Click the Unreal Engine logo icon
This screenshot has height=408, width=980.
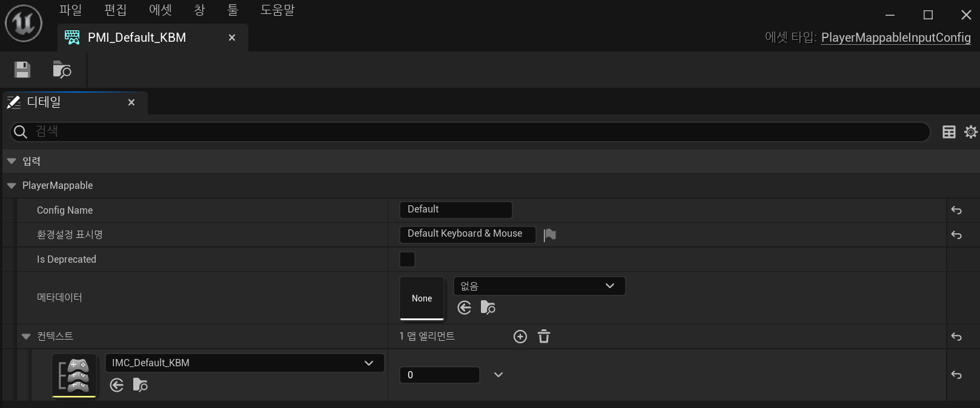click(x=24, y=24)
